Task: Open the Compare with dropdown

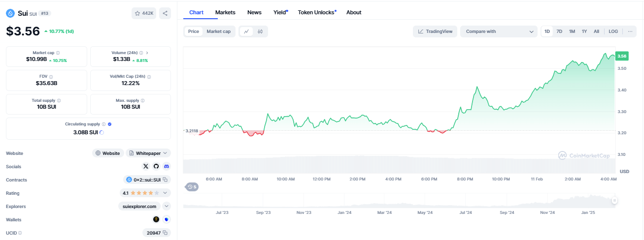Action: [x=499, y=31]
